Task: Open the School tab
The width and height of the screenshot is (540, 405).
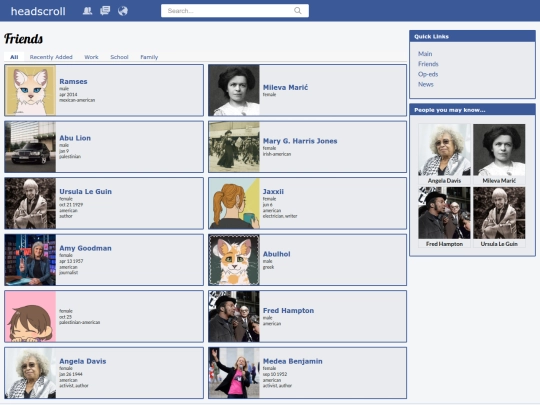Action: [x=119, y=57]
